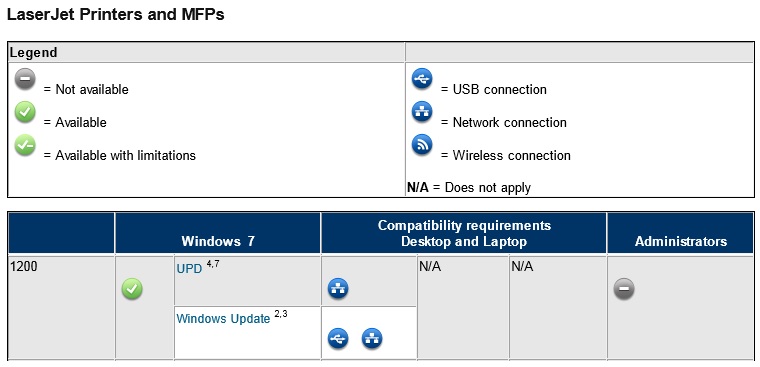Open the UPD link
Viewport: 760px width, 367px height.
(189, 269)
